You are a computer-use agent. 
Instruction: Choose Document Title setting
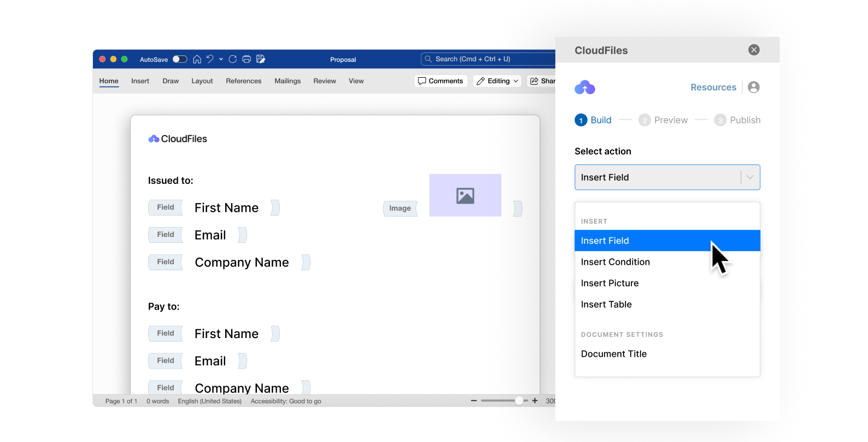[667, 354]
